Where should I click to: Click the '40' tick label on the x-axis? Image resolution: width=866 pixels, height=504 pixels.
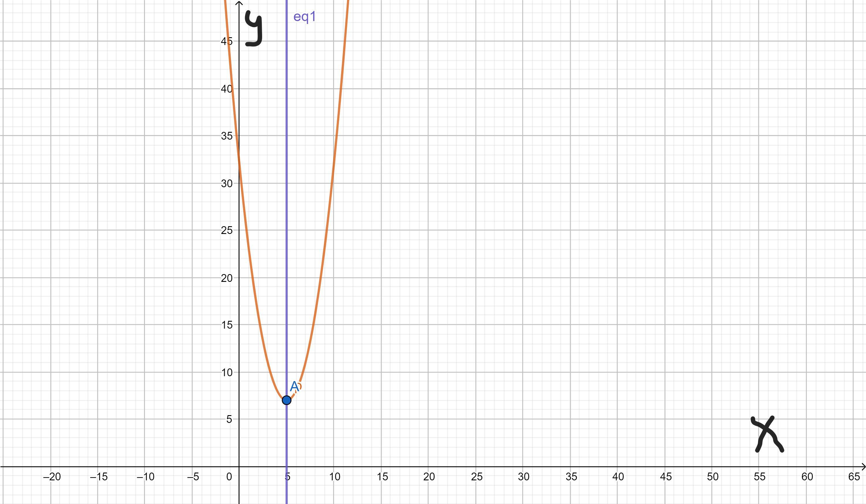[x=618, y=477]
